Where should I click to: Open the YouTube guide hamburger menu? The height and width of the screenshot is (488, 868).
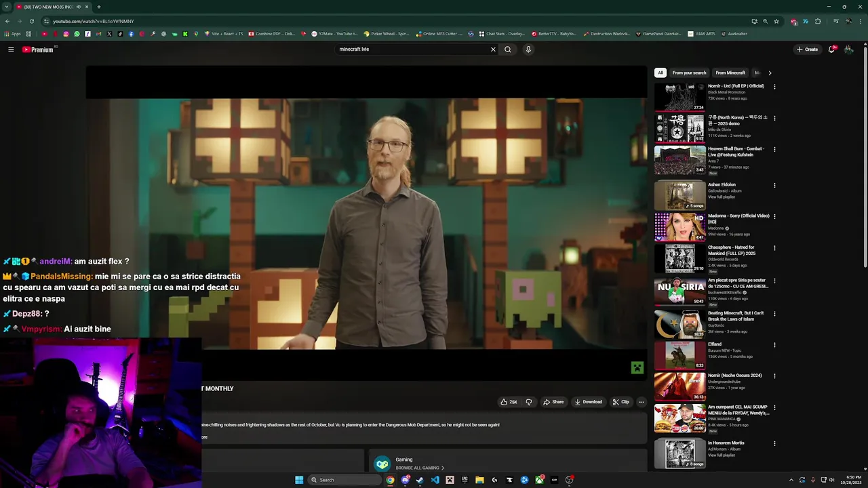point(11,49)
